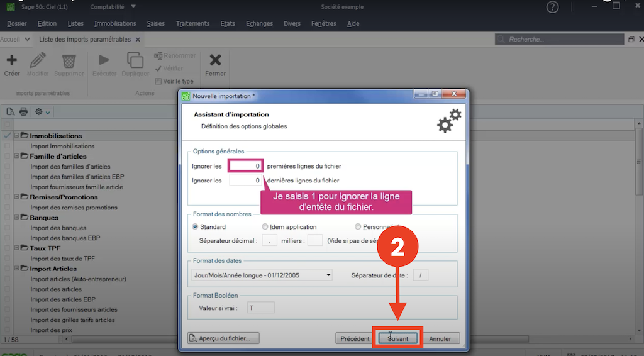
Task: Select the Standard number format radio
Action: pyautogui.click(x=195, y=226)
